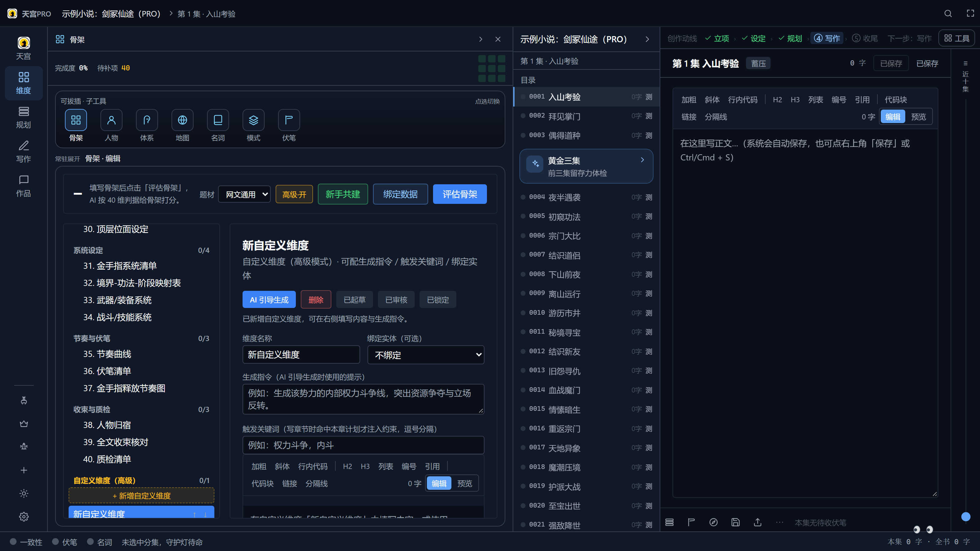Open the 地图 sub-tool icon
This screenshot has height=551, width=980.
(182, 120)
